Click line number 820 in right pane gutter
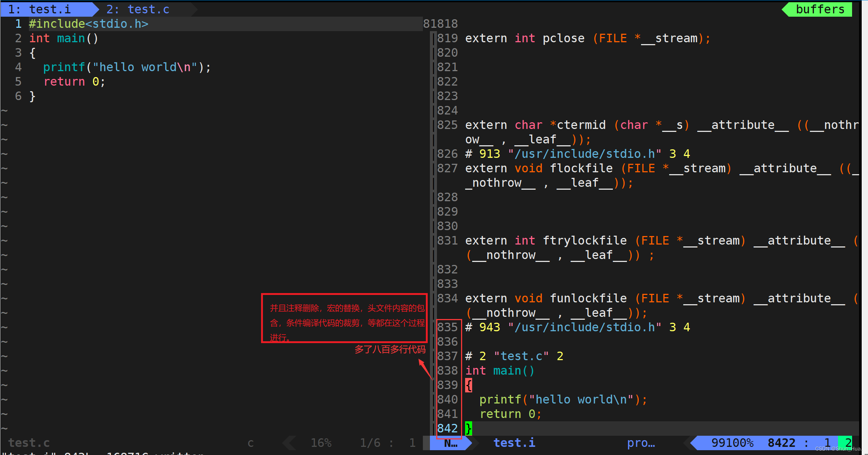This screenshot has width=868, height=455. click(x=447, y=53)
